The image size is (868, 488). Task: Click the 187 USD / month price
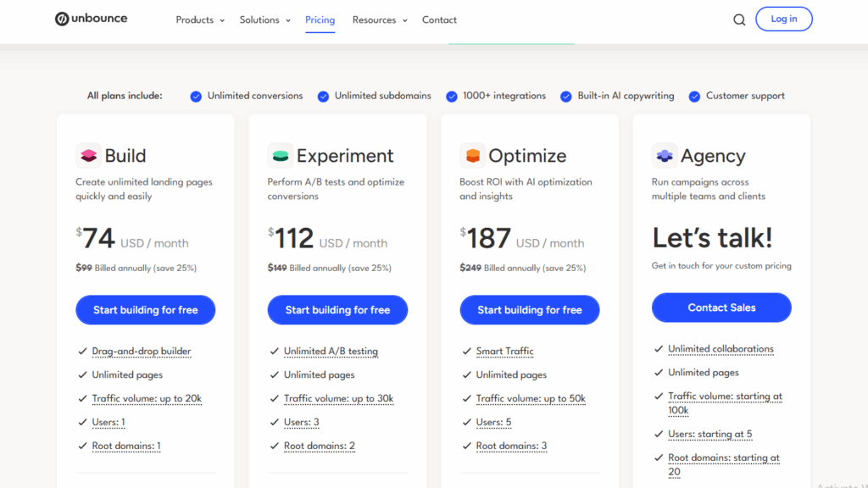pyautogui.click(x=522, y=239)
